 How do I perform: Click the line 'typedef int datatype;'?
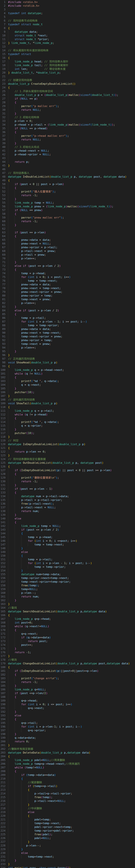[25, 13]
